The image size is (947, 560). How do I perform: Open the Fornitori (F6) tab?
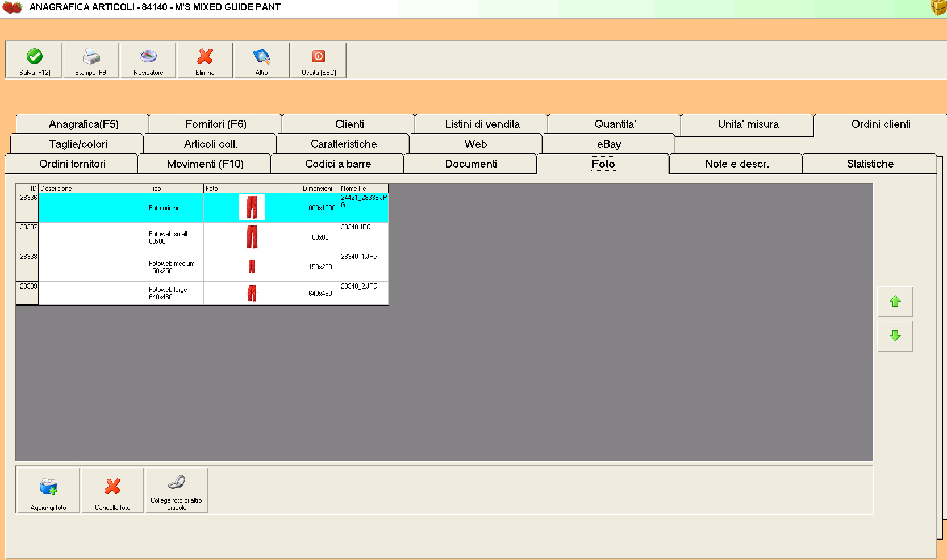tap(216, 124)
